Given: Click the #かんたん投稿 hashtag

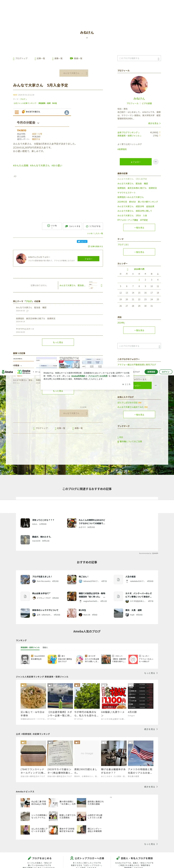Looking at the screenshot, I should [x=21, y=165].
